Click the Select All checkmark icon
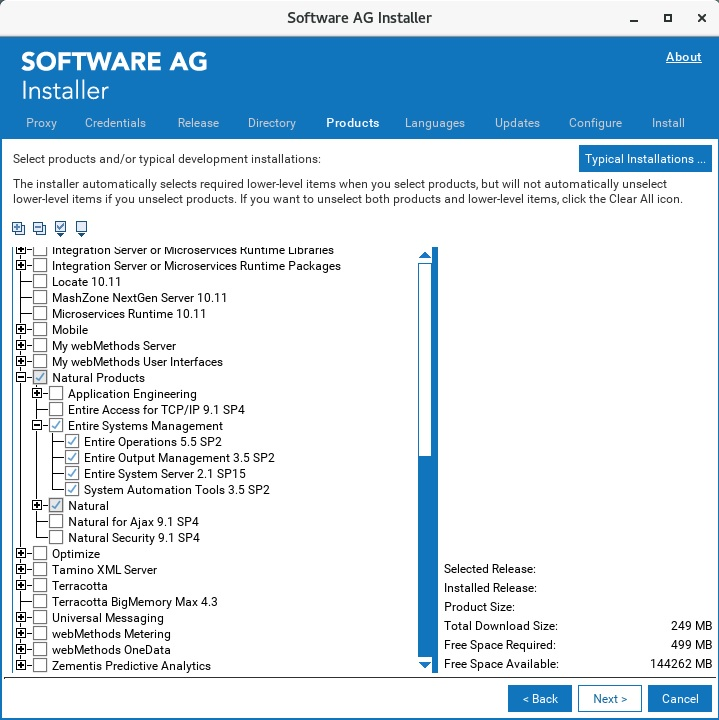Image resolution: width=719 pixels, height=720 pixels. tap(61, 228)
